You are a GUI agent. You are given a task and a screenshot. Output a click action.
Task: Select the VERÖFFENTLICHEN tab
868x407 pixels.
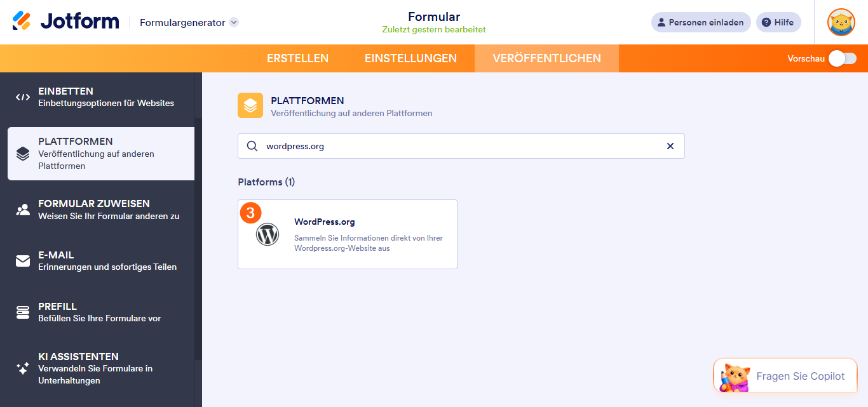(546, 58)
